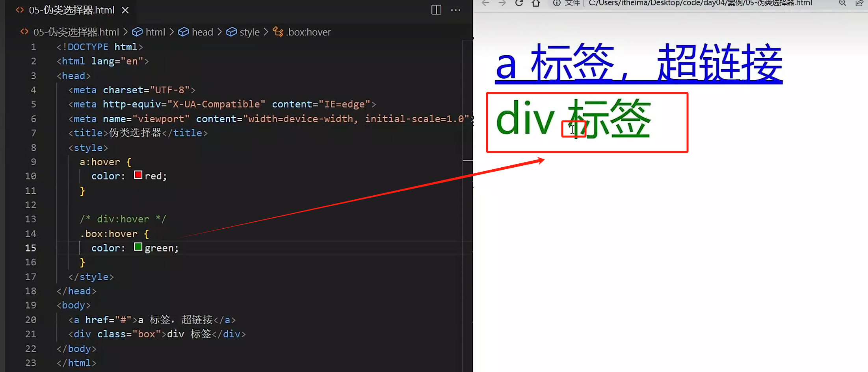Click the '/* div:hover */' comment

(123, 219)
